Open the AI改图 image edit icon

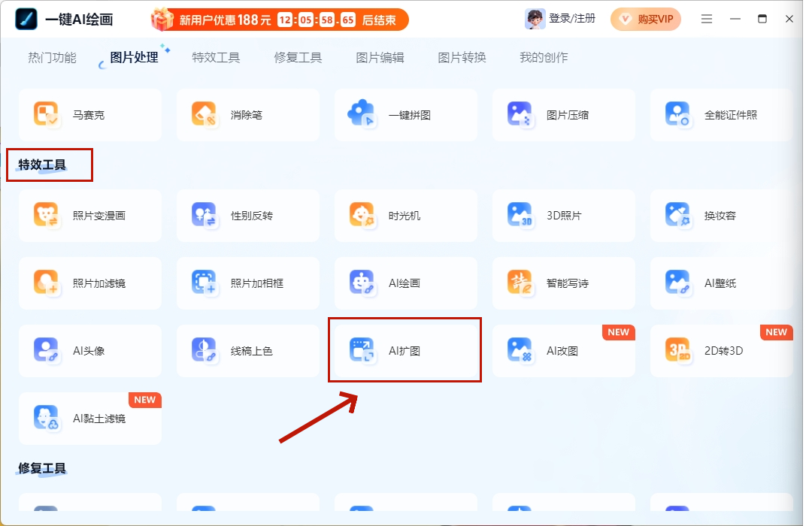coord(520,350)
